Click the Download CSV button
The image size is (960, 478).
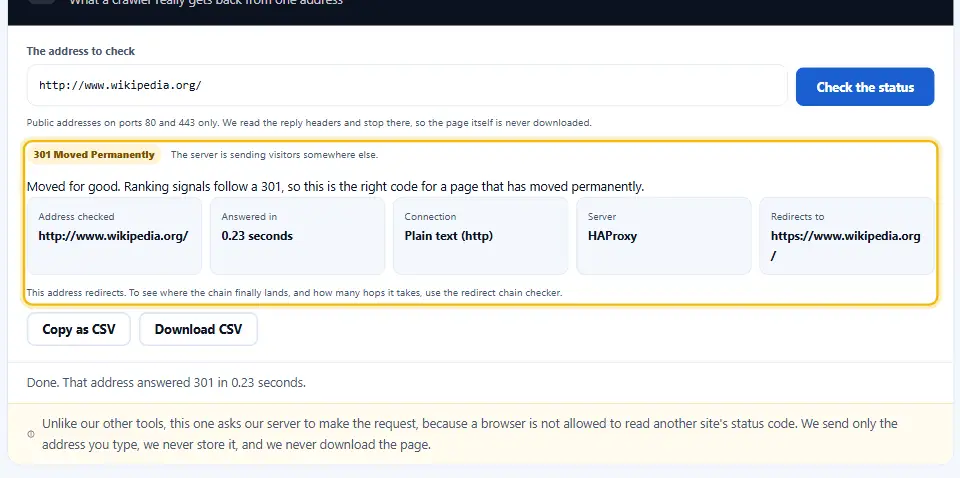point(198,329)
